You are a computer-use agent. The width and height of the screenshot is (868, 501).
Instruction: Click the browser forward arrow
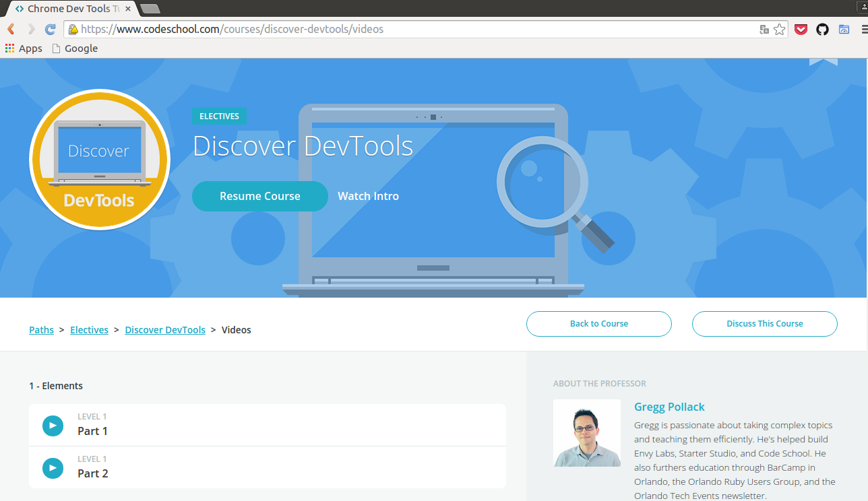[31, 30]
